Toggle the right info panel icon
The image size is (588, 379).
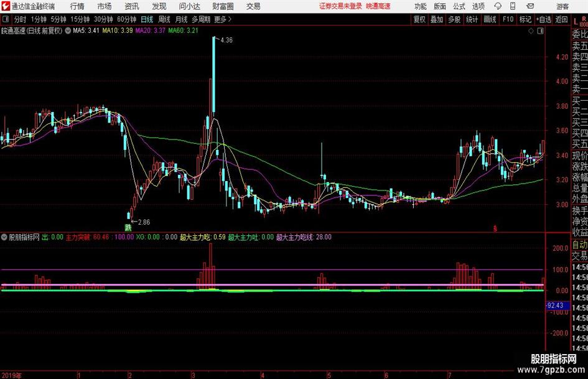tap(540, 31)
